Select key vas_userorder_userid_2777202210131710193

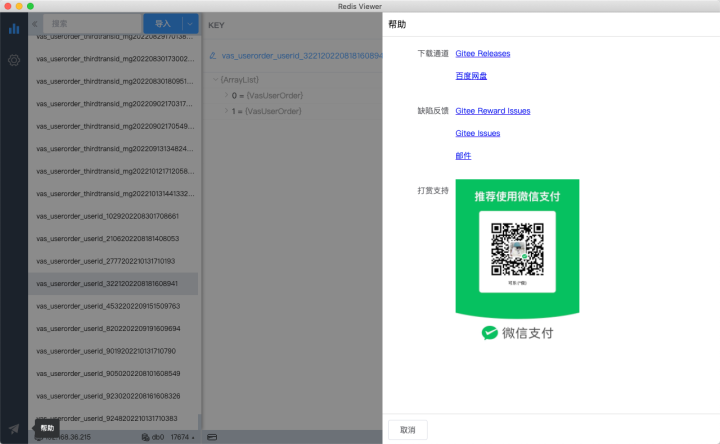[x=113, y=261]
